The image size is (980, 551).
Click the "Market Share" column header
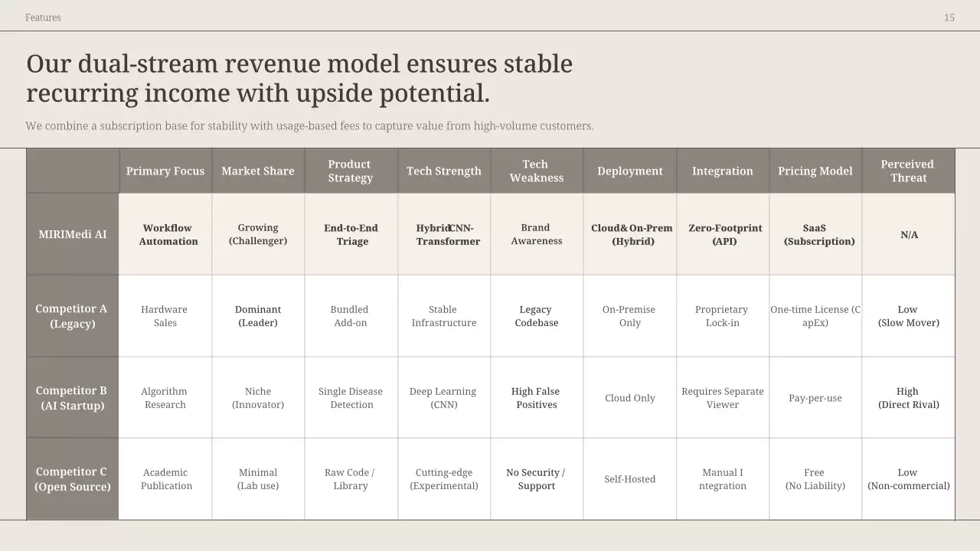pyautogui.click(x=258, y=171)
